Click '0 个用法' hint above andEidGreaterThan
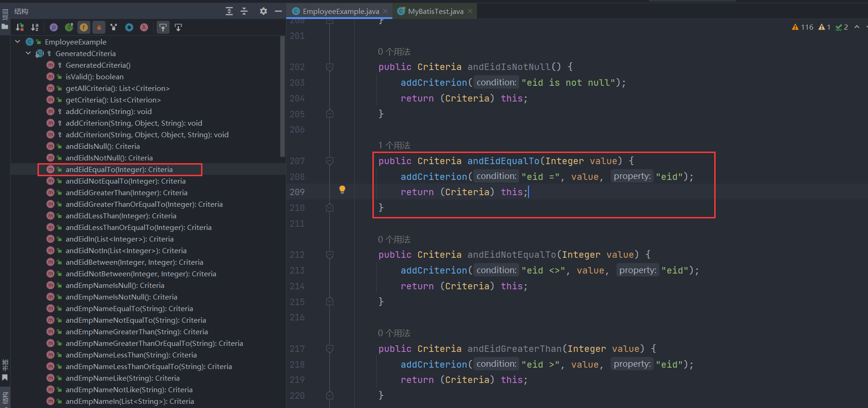Image resolution: width=868 pixels, height=408 pixels. [x=394, y=333]
